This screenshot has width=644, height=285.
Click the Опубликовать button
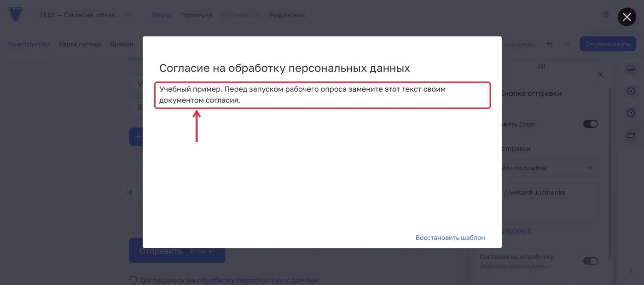point(608,44)
